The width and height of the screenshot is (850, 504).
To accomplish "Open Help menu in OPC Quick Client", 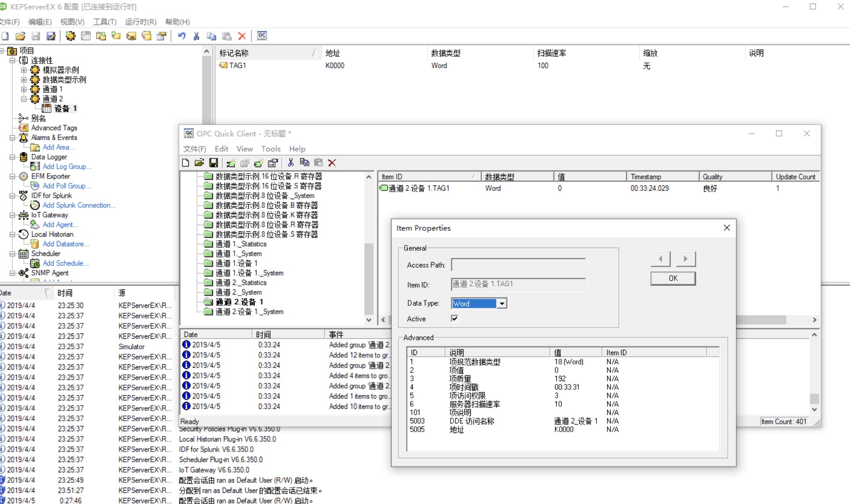I will [x=297, y=149].
